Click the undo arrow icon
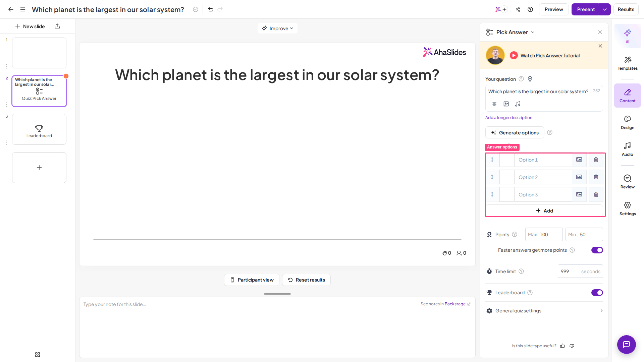This screenshot has width=644, height=362. [211, 9]
